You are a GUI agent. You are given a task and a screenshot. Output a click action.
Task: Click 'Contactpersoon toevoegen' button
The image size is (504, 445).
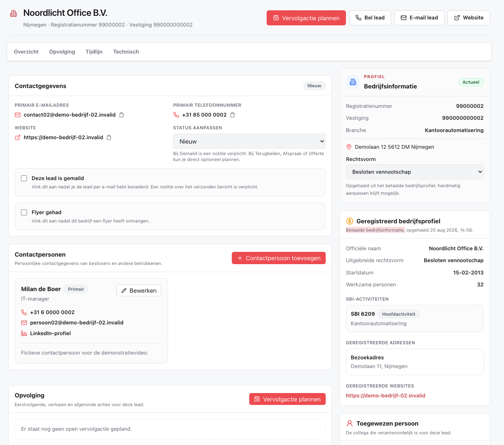(279, 258)
